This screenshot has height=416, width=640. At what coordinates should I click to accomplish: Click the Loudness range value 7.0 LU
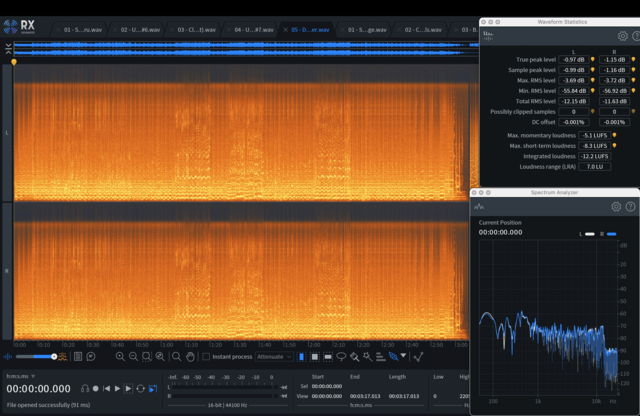coord(595,167)
